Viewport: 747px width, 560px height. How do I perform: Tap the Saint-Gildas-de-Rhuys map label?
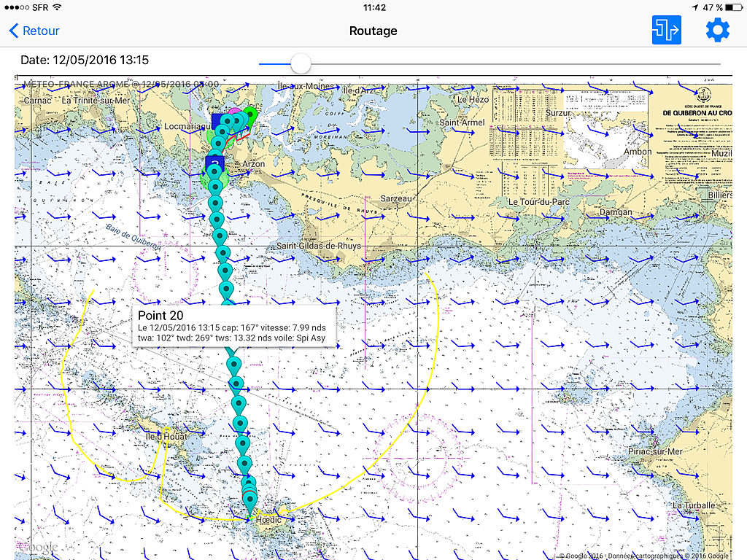319,246
